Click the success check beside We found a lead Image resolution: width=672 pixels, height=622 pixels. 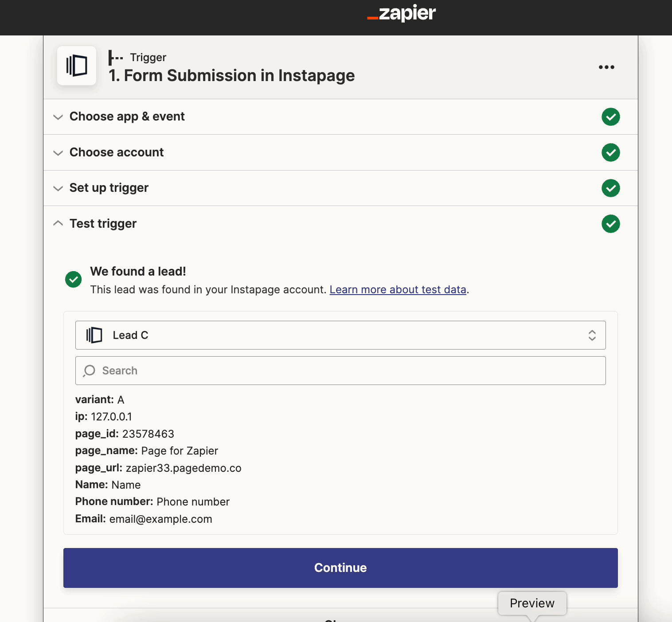click(x=74, y=280)
